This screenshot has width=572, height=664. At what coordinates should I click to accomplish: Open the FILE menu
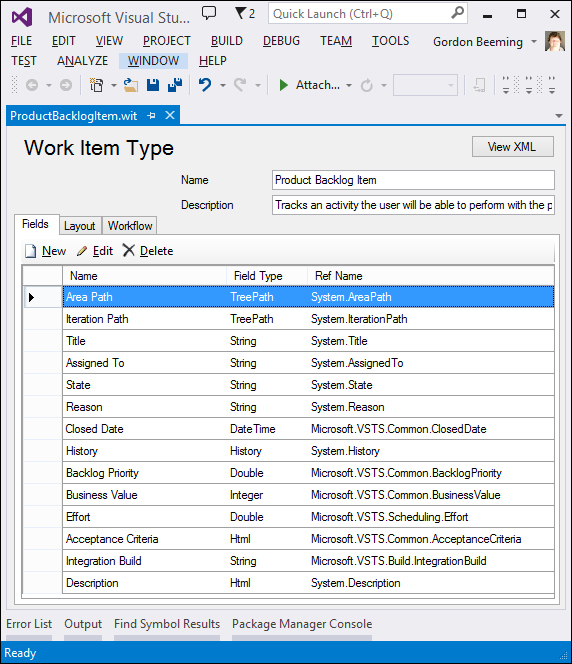21,41
